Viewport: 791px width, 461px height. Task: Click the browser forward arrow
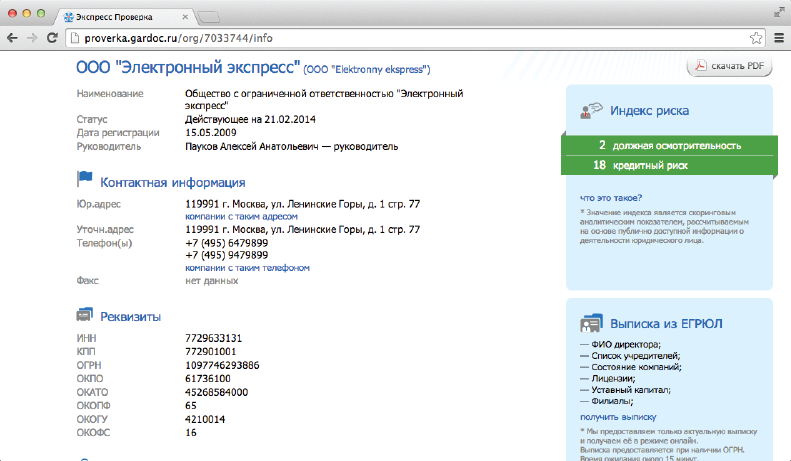tap(32, 38)
